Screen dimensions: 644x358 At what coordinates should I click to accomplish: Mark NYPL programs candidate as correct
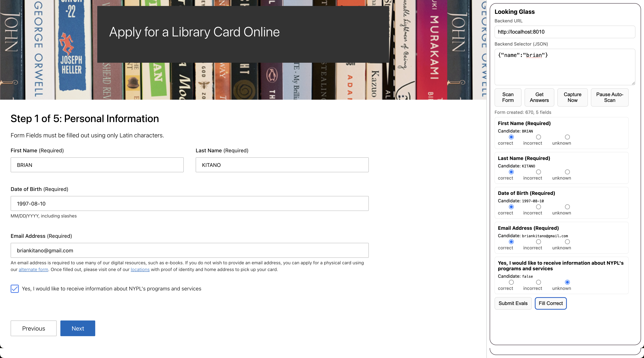pyautogui.click(x=511, y=282)
